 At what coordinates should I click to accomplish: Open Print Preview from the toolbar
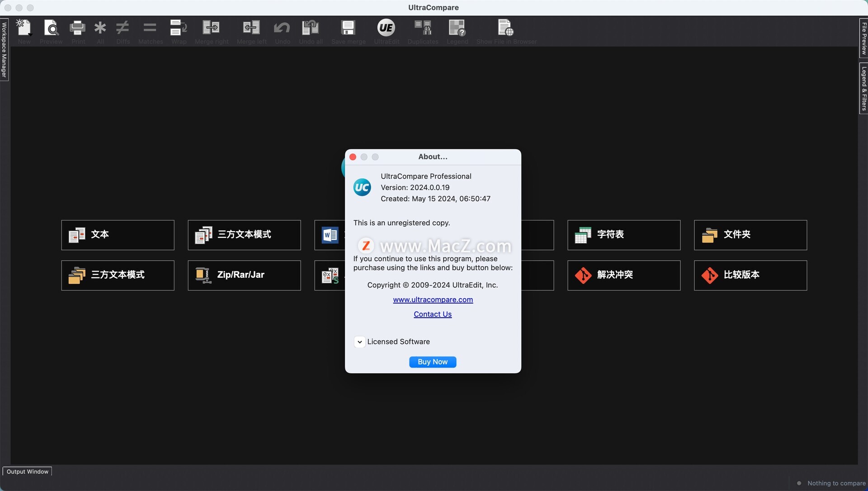51,28
